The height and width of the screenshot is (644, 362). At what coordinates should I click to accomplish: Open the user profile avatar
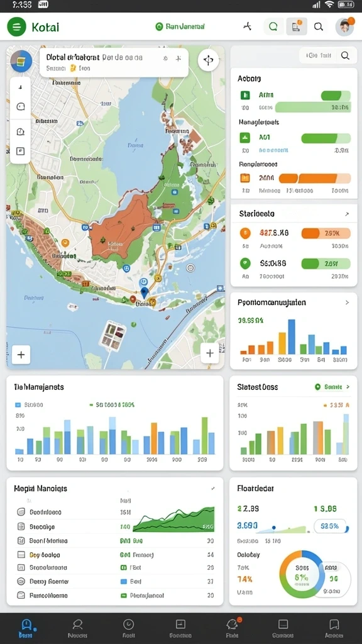click(x=344, y=27)
